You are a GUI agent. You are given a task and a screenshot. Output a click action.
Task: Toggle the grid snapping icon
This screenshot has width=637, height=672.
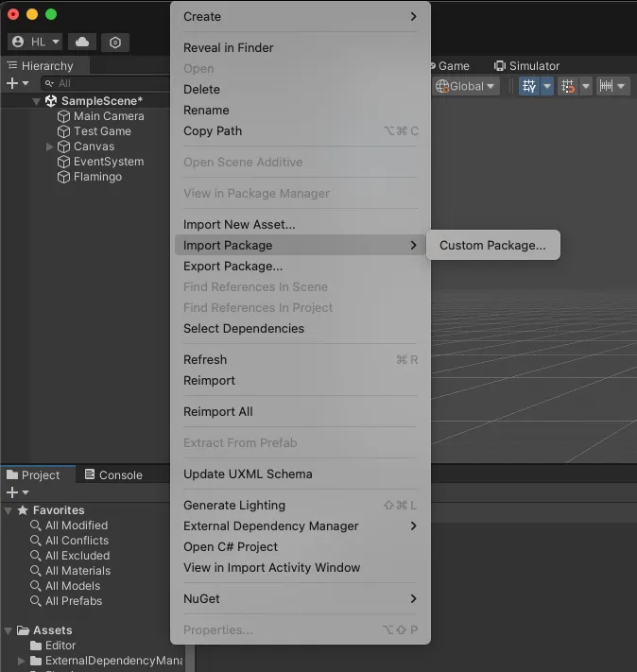pos(568,86)
